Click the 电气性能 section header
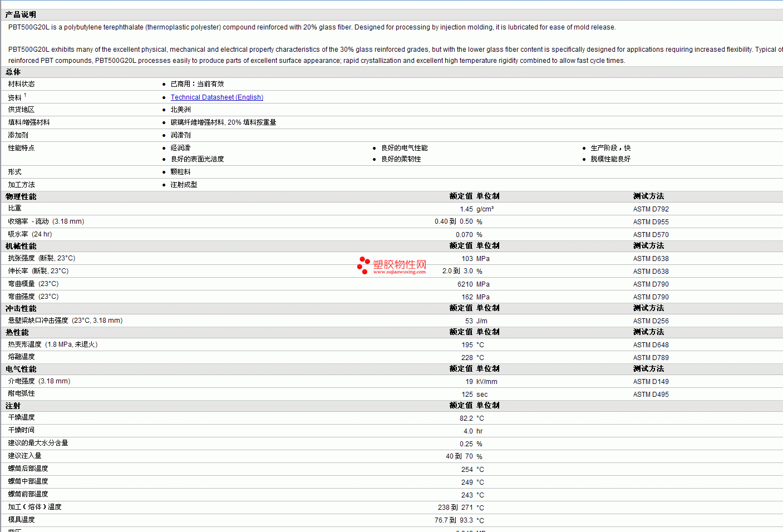The height and width of the screenshot is (532, 783). pos(21,369)
